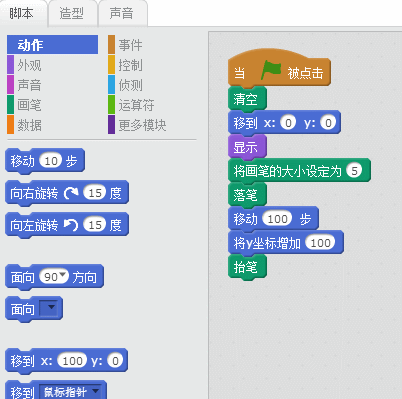Screen dimensions: 402x399
Task: Edit y value in script 移到 block
Action: [x=328, y=123]
